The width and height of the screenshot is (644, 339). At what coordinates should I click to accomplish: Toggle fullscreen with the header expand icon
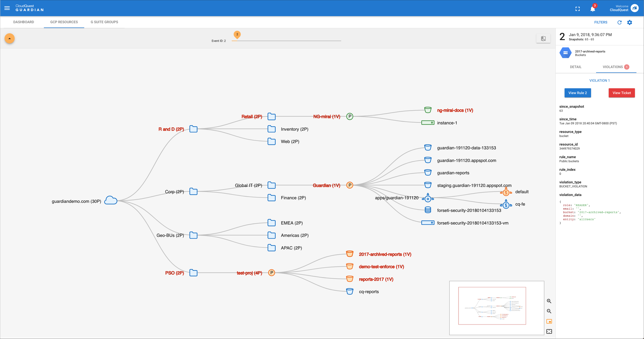click(x=578, y=8)
